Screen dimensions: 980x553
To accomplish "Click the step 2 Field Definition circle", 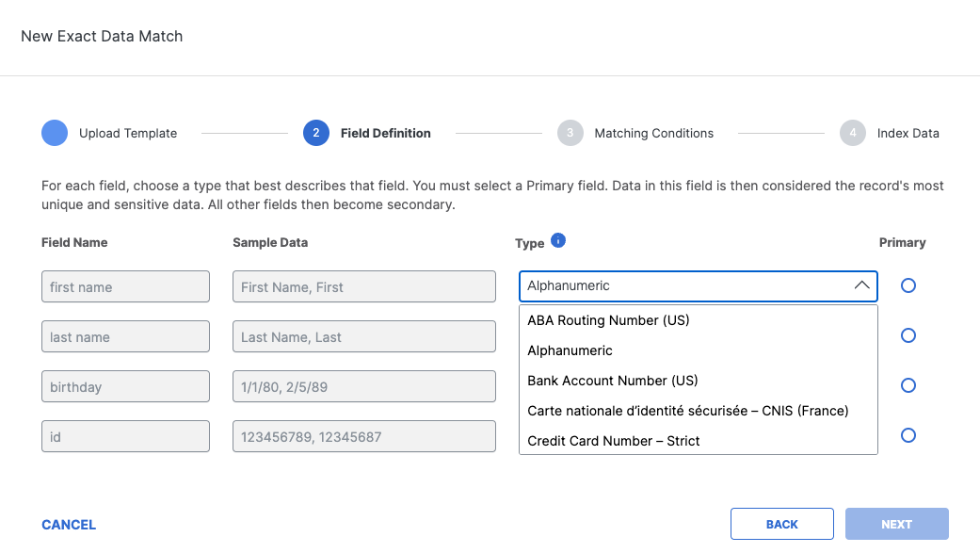I will [316, 133].
